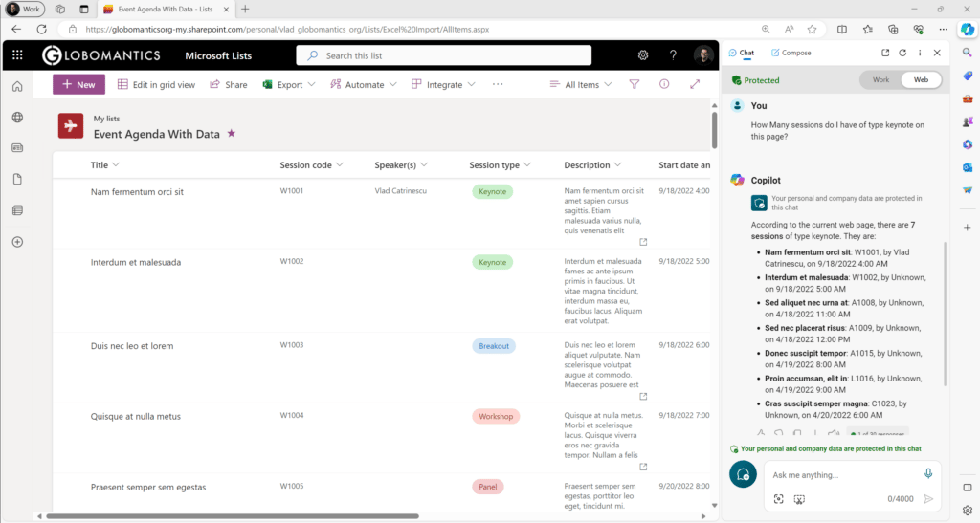The width and height of the screenshot is (980, 523).
Task: Open the Integrate dropdown
Action: 443,84
